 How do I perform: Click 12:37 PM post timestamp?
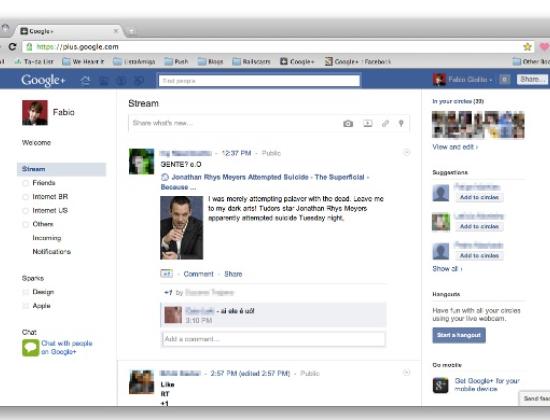(236, 153)
